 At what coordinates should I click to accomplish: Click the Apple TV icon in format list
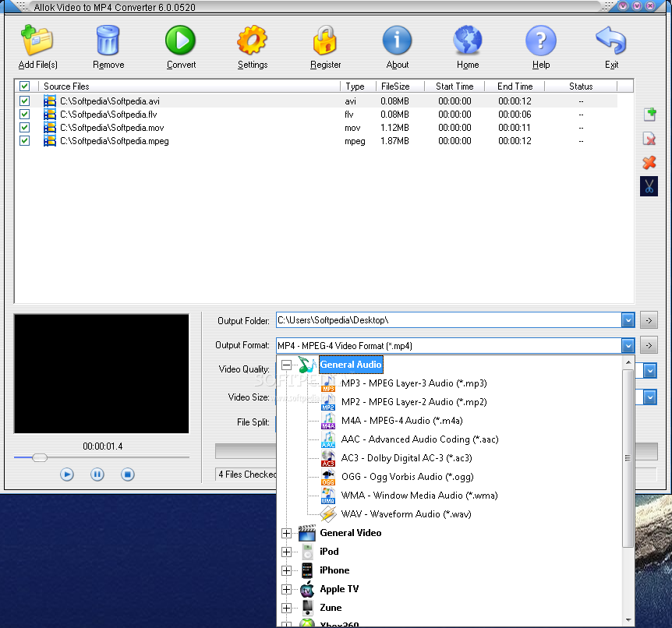tap(307, 590)
